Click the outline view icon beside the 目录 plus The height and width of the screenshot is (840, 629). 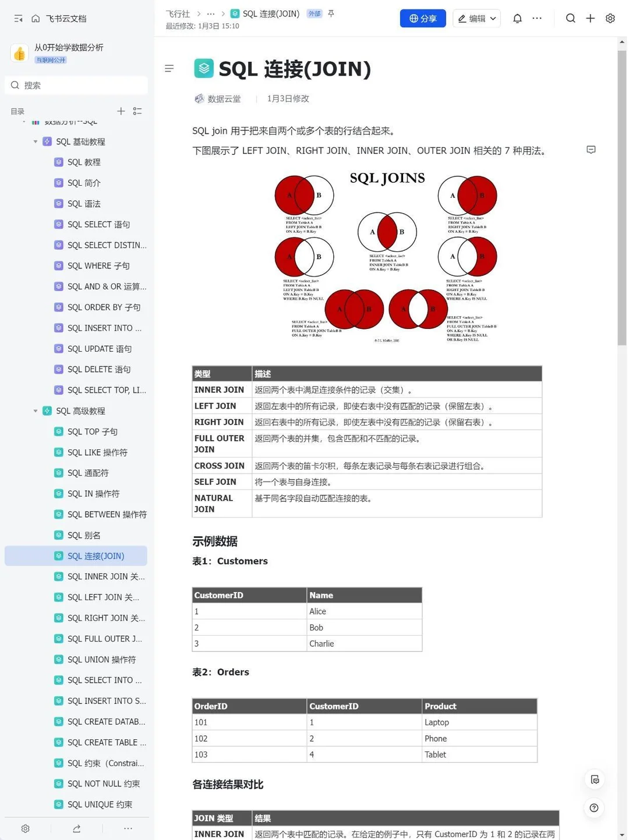[137, 111]
